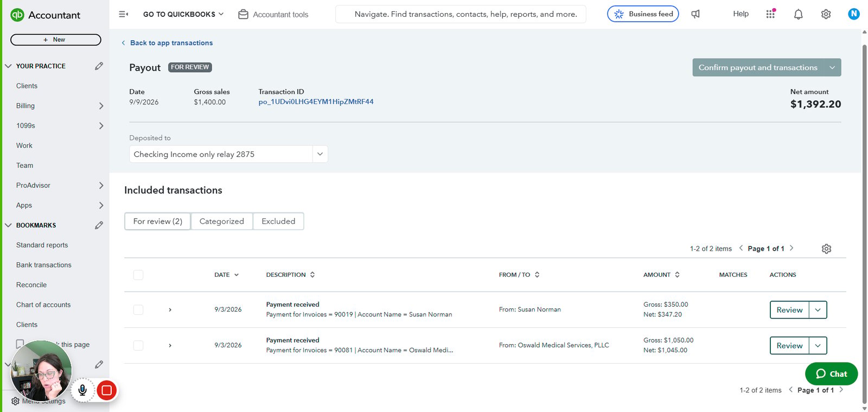Edit Your Practice section pencil icon

point(99,66)
